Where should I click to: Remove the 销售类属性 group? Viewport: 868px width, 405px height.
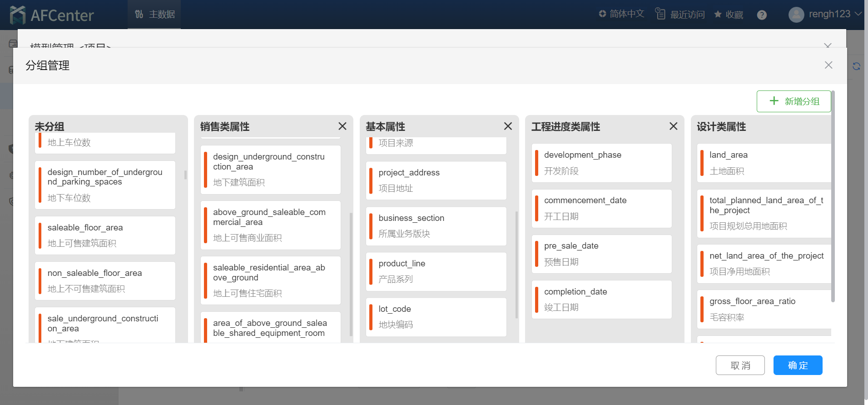[342, 126]
